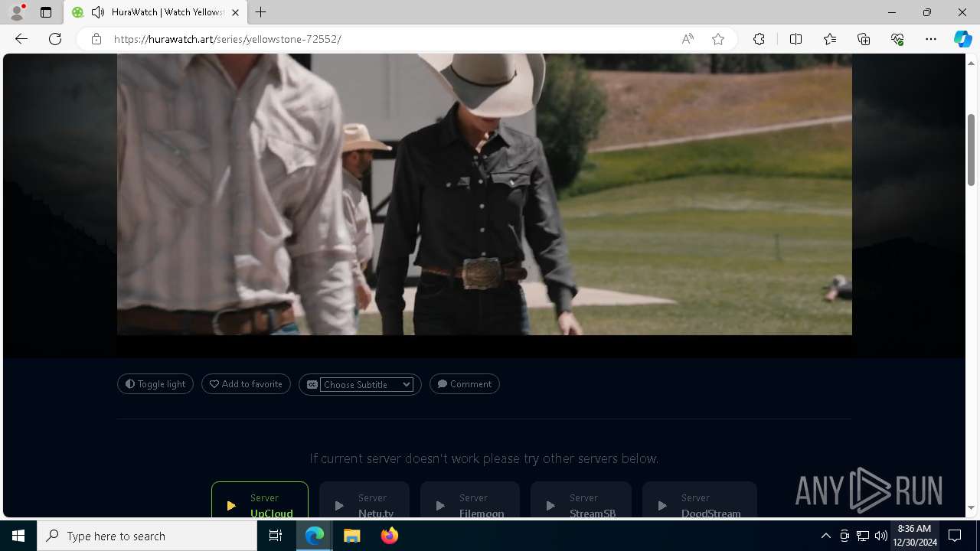980x551 pixels.
Task: Activate Read aloud icon
Action: pyautogui.click(x=688, y=39)
